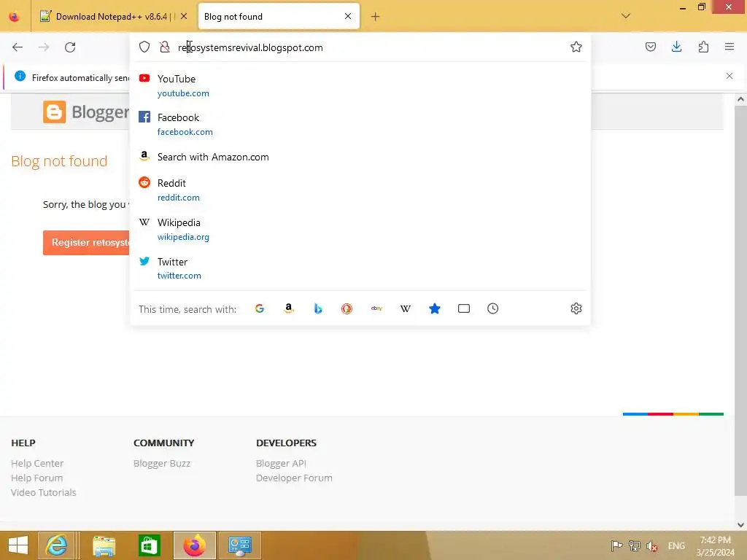This screenshot has height=560, width=747.
Task: Choose Facebook suggestion in dropdown
Action: (360, 124)
